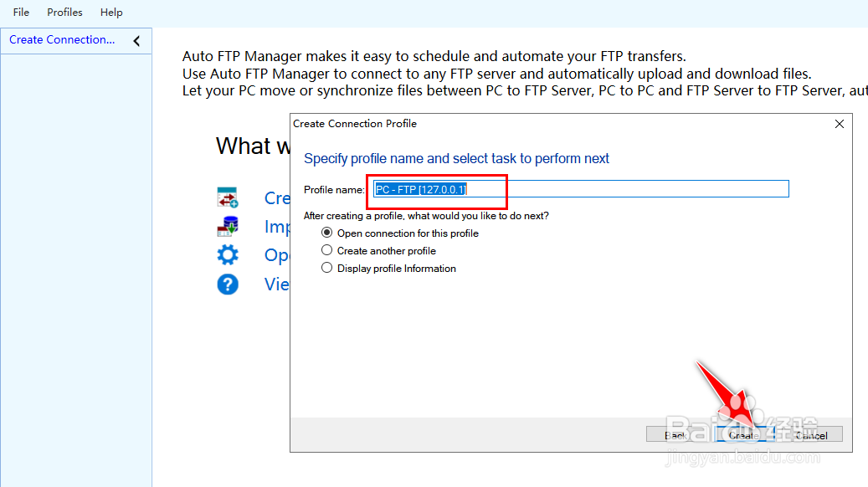
Task: Select Create another profile option
Action: click(327, 251)
